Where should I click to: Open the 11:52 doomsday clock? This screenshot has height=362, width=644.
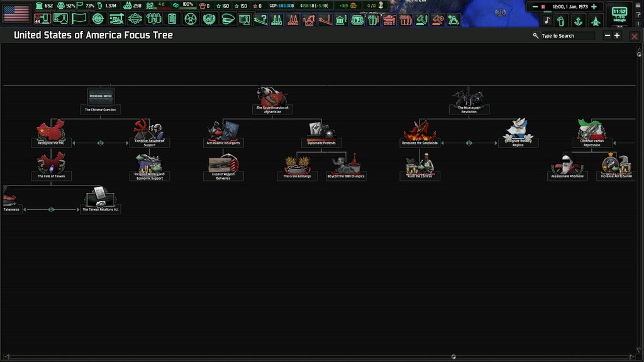(x=619, y=14)
